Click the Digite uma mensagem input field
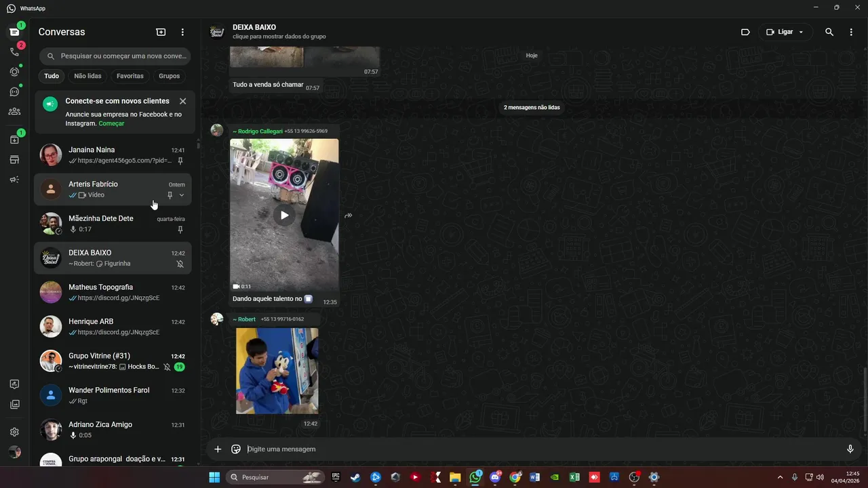This screenshot has width=868, height=488. click(x=542, y=449)
